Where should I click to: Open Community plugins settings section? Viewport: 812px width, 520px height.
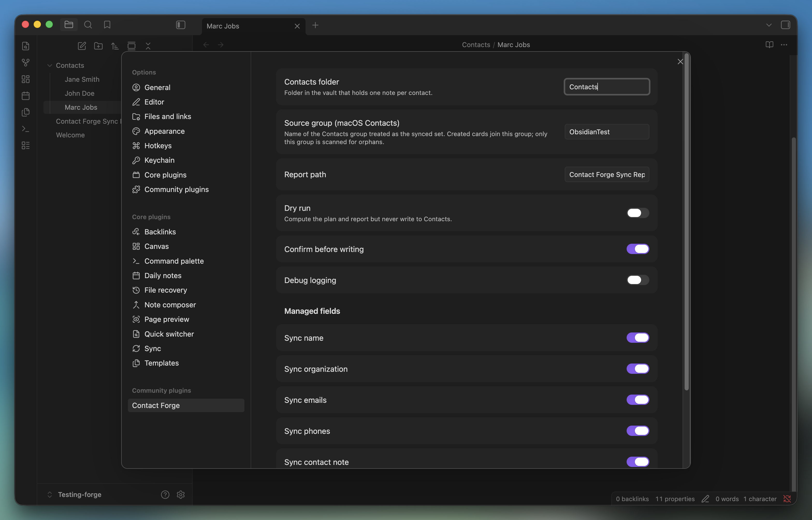pos(186,189)
